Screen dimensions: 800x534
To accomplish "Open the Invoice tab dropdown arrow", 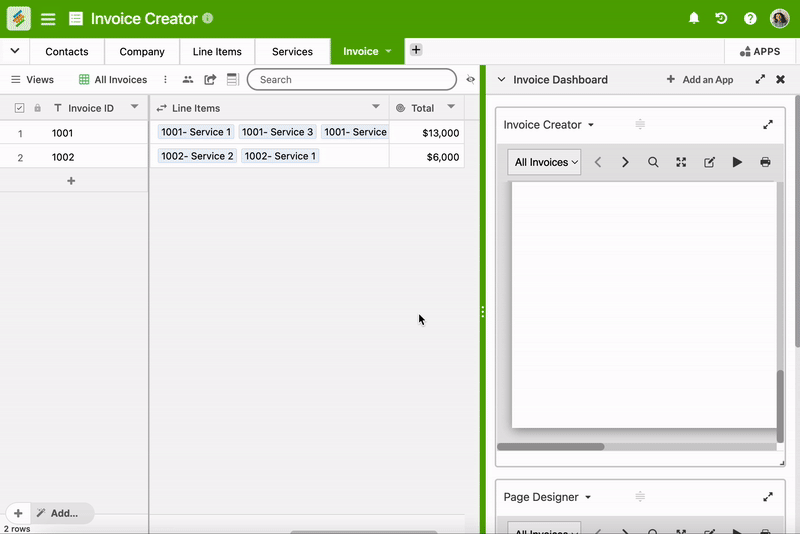I will [388, 51].
